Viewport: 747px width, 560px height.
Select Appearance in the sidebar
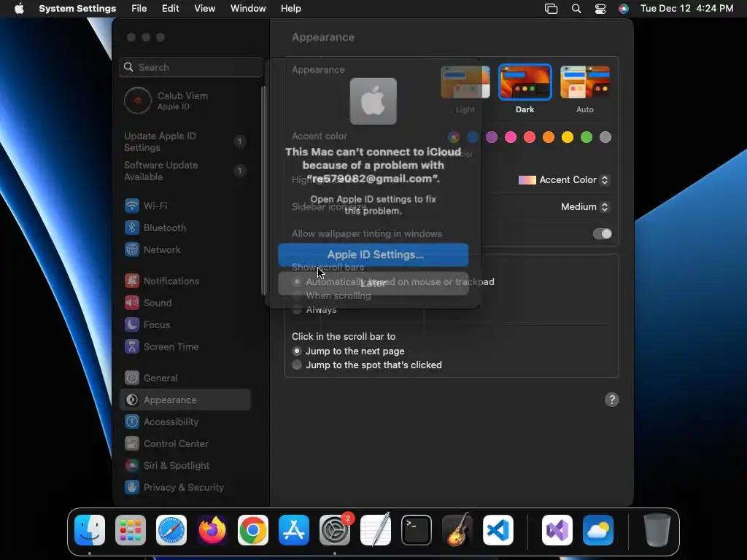click(x=185, y=400)
